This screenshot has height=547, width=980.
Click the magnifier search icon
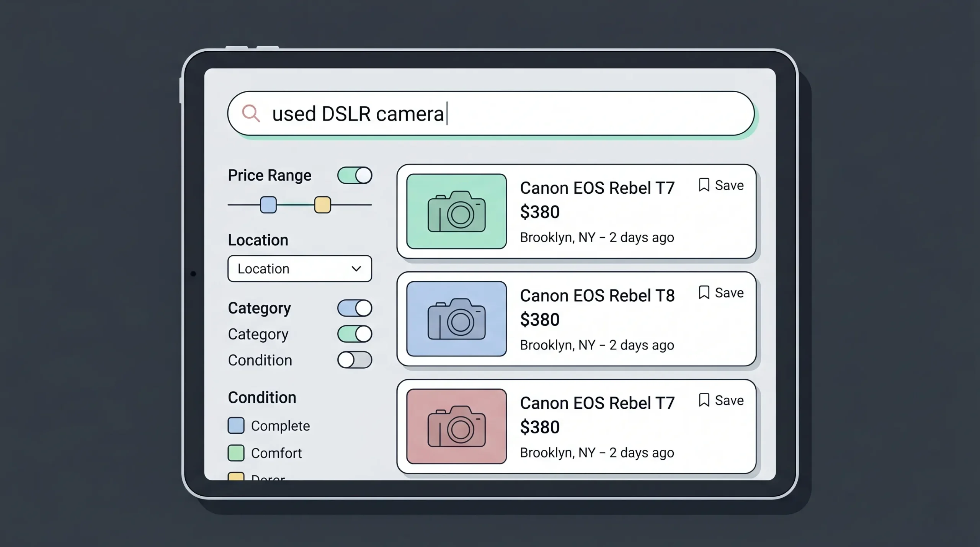click(x=251, y=113)
